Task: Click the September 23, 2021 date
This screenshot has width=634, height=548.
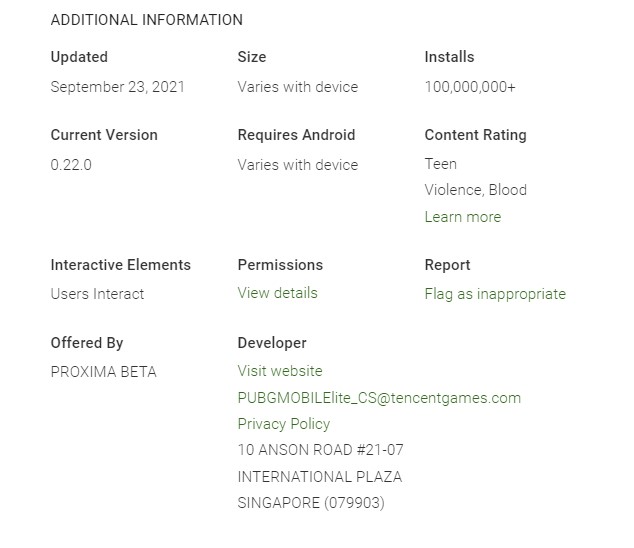Action: (x=117, y=87)
